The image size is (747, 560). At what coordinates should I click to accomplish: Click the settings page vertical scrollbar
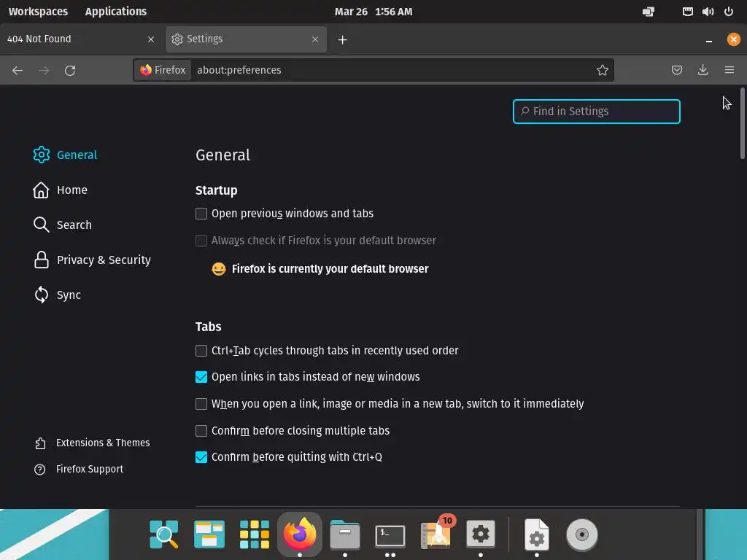[742, 123]
